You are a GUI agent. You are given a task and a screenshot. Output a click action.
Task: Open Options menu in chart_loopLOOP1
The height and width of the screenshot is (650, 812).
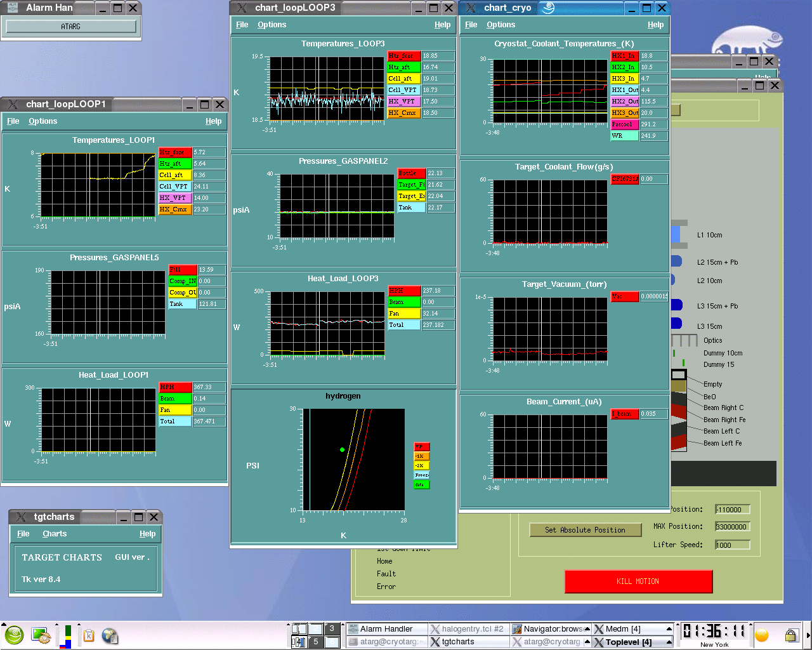click(43, 121)
